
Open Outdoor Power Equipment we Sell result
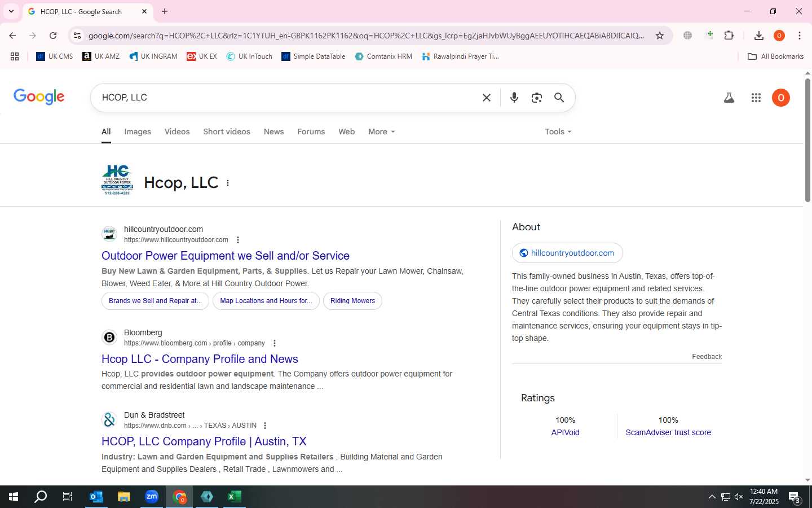pyautogui.click(x=226, y=256)
